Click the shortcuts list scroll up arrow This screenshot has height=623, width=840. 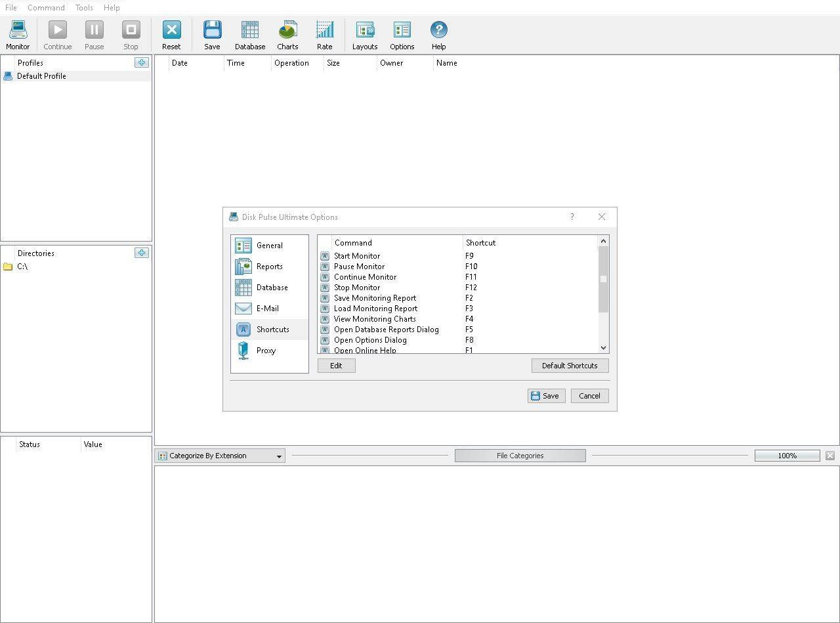[603, 241]
